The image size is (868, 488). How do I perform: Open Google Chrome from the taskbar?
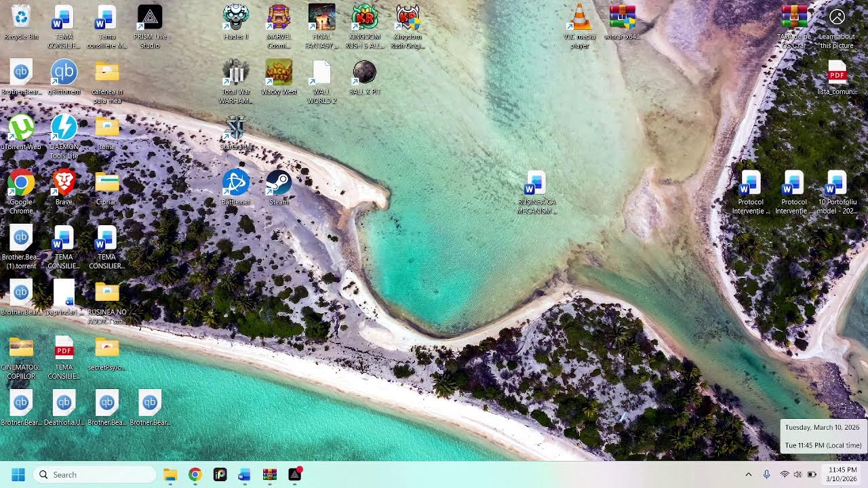(x=195, y=474)
